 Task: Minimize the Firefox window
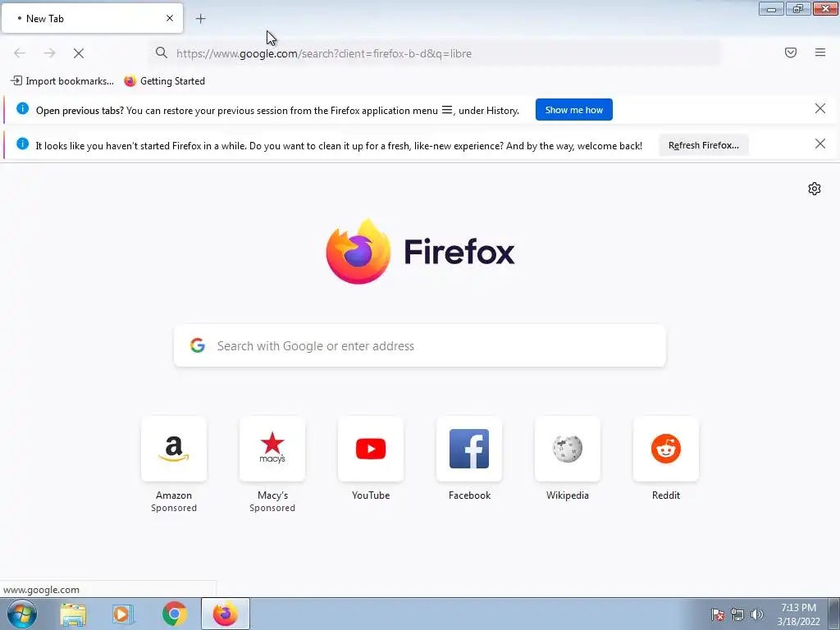point(771,8)
